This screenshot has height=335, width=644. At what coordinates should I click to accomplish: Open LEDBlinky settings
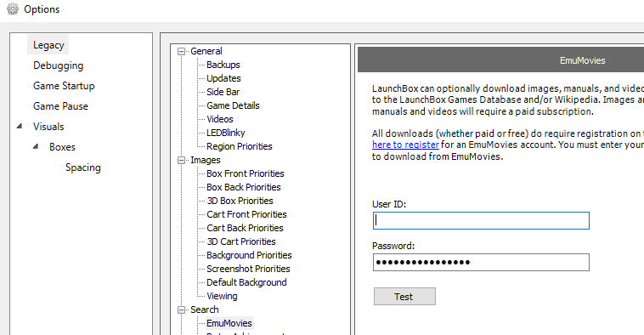(x=225, y=133)
